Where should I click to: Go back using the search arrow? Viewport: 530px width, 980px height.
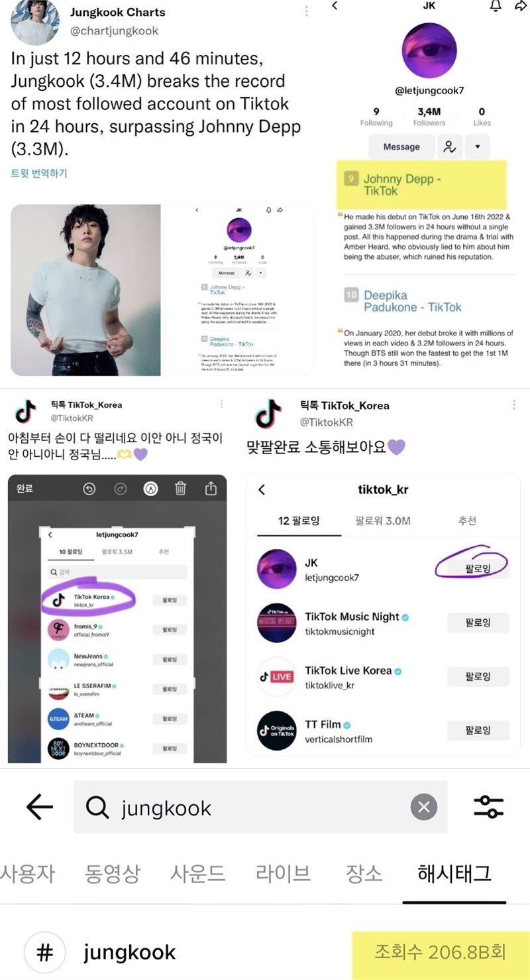[x=39, y=807]
